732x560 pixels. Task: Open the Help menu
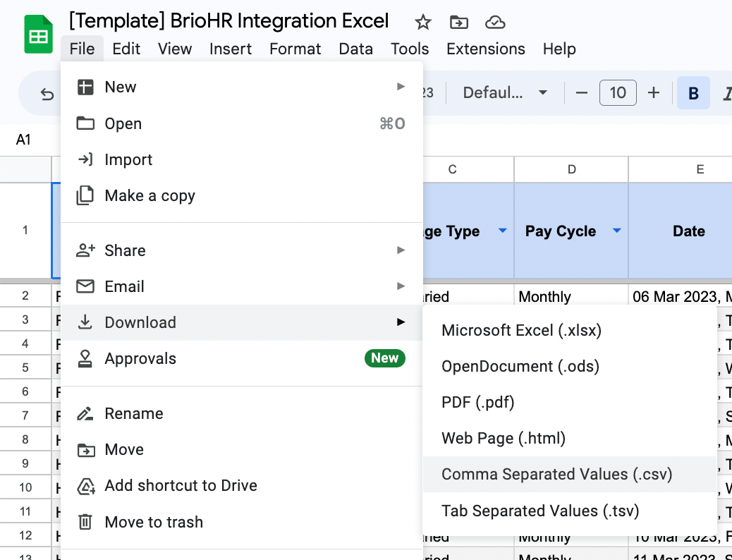(559, 49)
